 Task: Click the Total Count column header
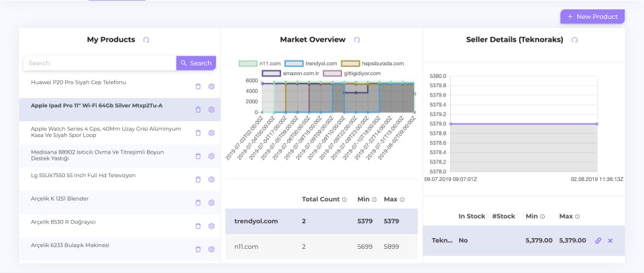[x=321, y=199]
